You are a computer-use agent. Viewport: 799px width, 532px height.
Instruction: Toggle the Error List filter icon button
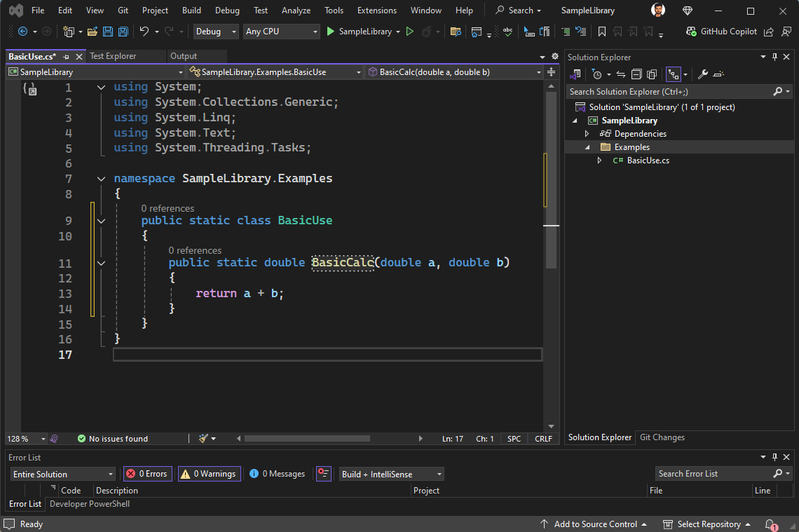click(324, 474)
